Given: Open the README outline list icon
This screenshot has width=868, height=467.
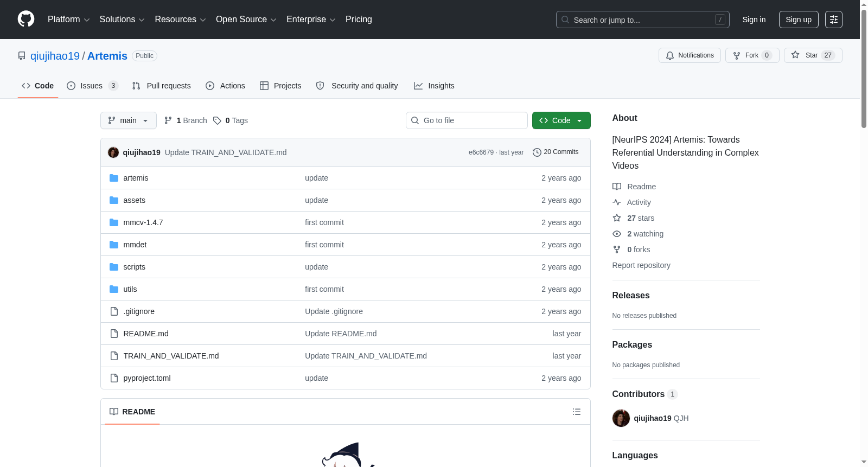Looking at the screenshot, I should 577,412.
